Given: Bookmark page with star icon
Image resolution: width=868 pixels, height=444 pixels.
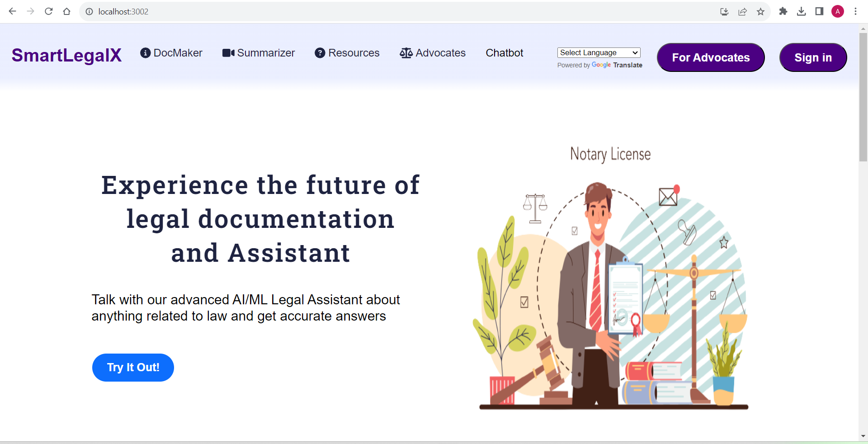Looking at the screenshot, I should [x=760, y=11].
